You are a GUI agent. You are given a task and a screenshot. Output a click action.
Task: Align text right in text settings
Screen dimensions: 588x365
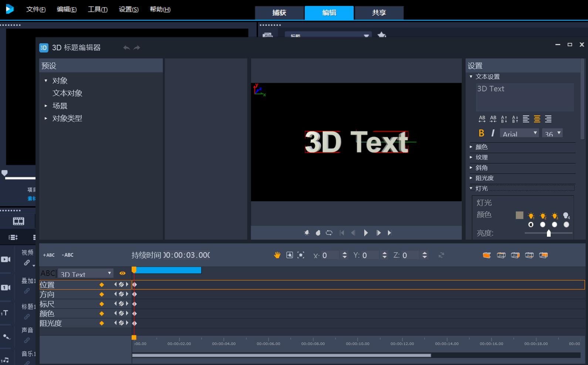548,119
